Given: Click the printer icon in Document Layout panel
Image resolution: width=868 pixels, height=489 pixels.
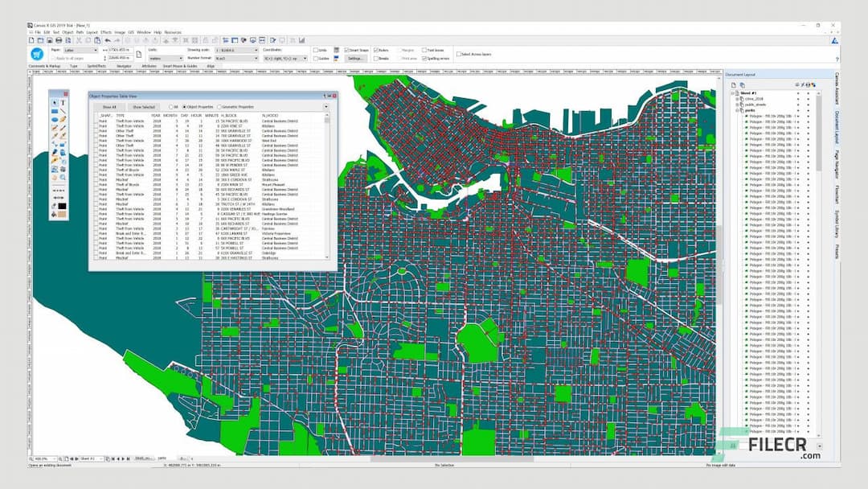Looking at the screenshot, I should 806,86.
